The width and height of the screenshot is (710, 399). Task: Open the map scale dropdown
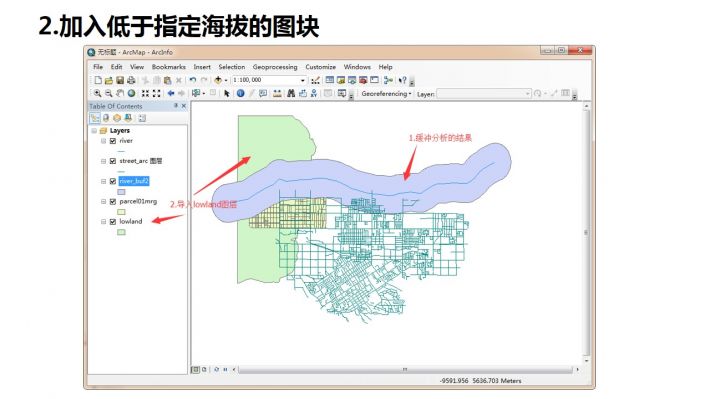[302, 80]
